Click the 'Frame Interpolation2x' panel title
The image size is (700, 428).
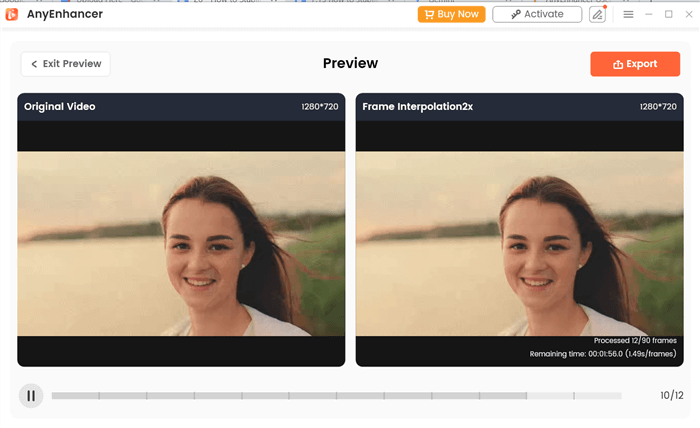(x=417, y=107)
